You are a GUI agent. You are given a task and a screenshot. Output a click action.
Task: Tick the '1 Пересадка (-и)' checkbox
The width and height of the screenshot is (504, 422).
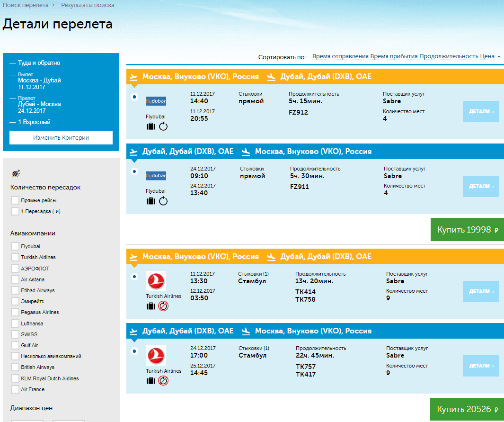click(x=15, y=211)
